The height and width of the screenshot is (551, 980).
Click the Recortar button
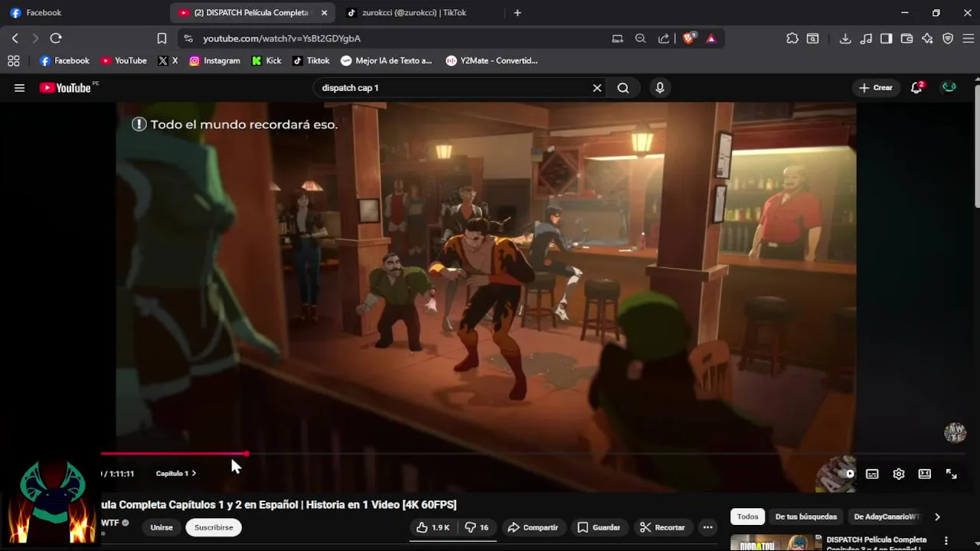coord(662,527)
